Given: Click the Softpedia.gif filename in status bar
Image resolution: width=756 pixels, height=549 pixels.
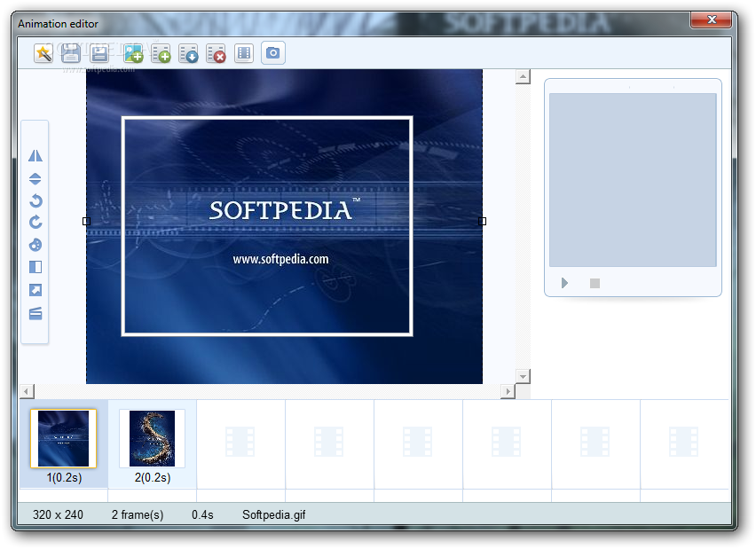Looking at the screenshot, I should [274, 514].
